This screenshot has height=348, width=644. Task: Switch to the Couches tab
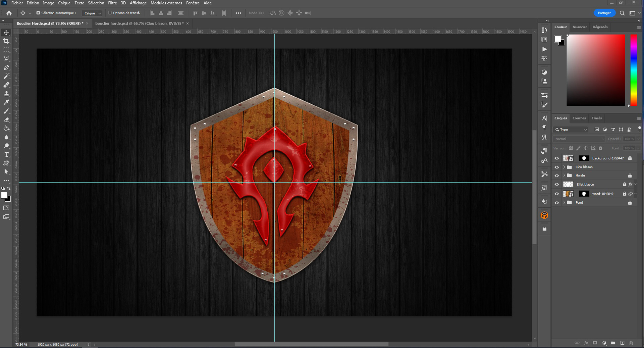pyautogui.click(x=579, y=118)
